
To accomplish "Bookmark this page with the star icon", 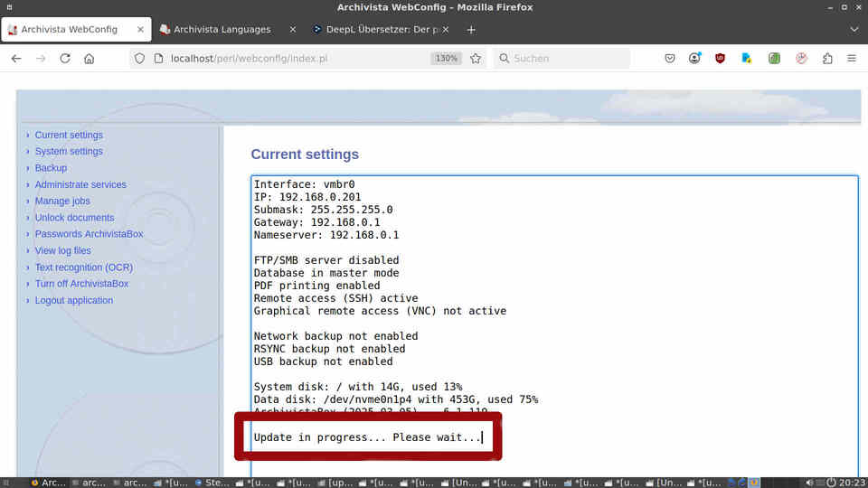I will (x=476, y=58).
